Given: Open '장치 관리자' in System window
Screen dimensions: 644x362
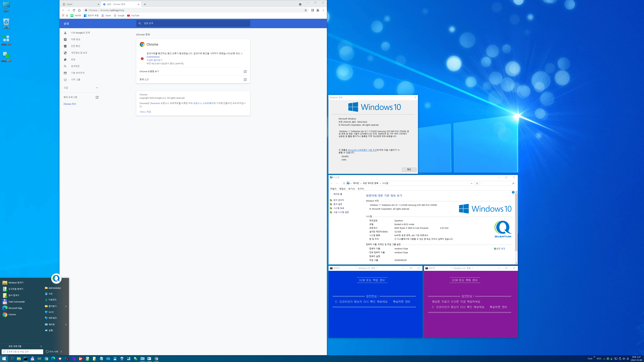Looking at the screenshot, I should coord(338,200).
